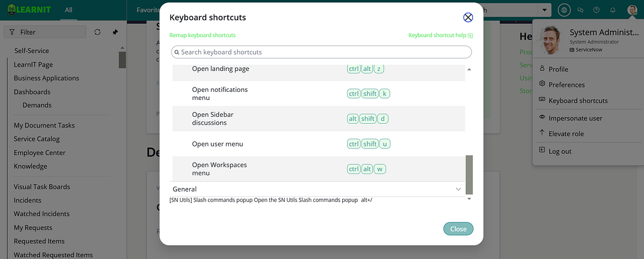Open the sidebar discussions chat icon
644x259 pixels.
pos(580,10)
